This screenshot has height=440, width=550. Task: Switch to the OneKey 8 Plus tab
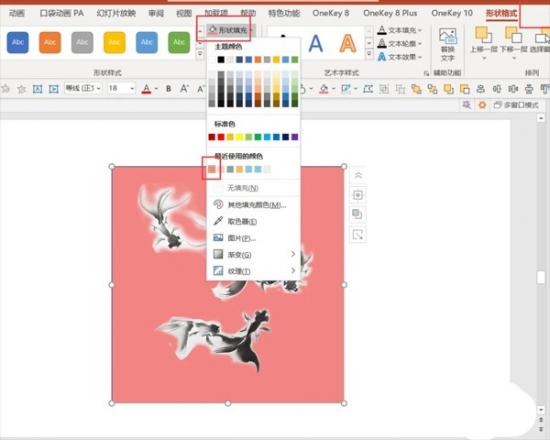pos(390,13)
